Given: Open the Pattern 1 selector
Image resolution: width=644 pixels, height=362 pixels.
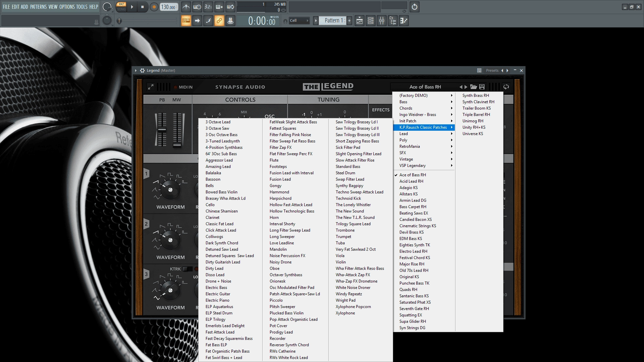Looking at the screenshot, I should coord(332,21).
